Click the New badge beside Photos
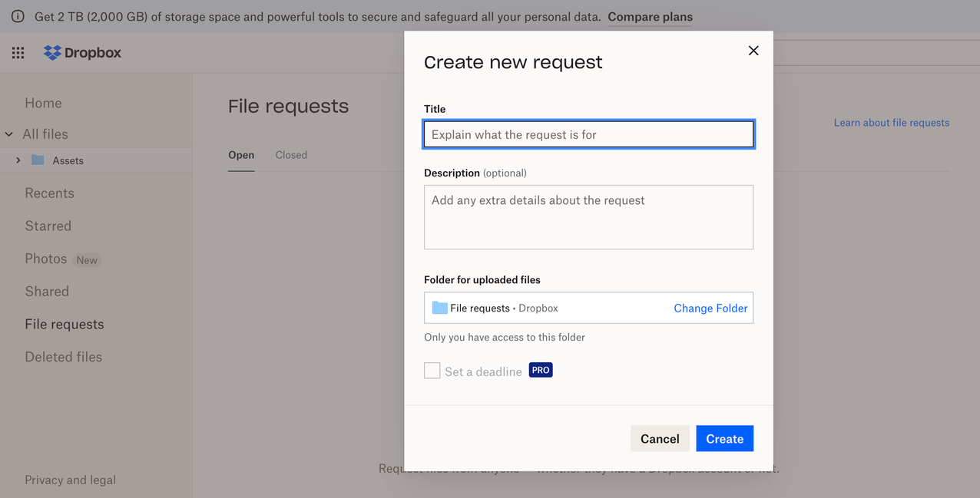This screenshot has width=980, height=498. tap(87, 259)
